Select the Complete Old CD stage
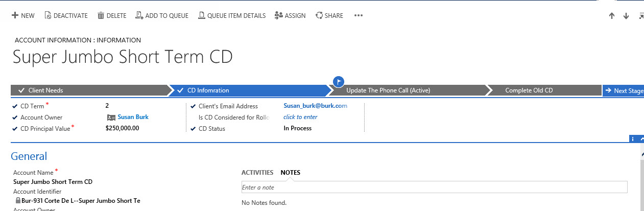 pos(529,90)
